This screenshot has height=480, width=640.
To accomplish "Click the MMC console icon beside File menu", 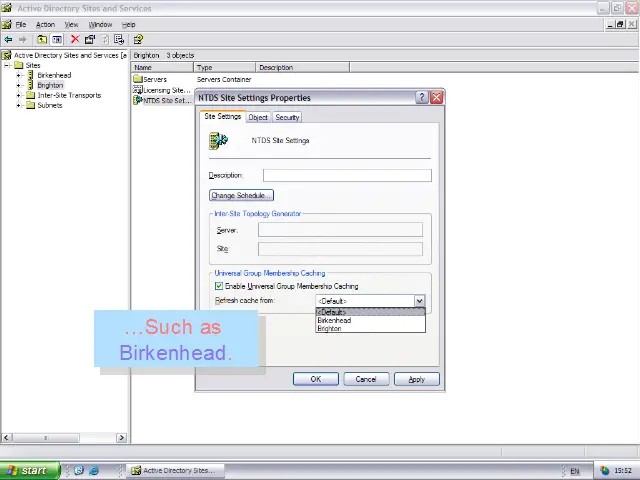I will pyautogui.click(x=7, y=24).
